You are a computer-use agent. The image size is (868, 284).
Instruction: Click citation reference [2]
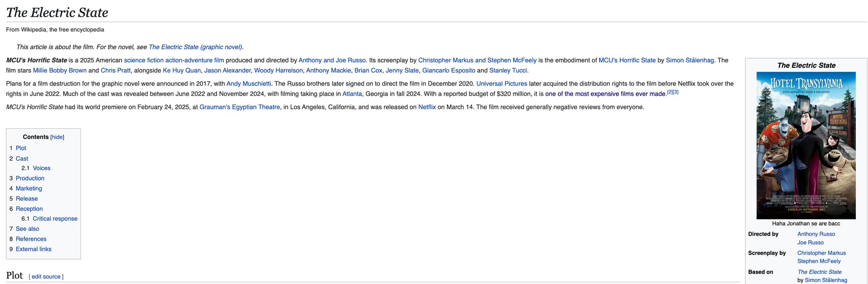[x=670, y=92]
